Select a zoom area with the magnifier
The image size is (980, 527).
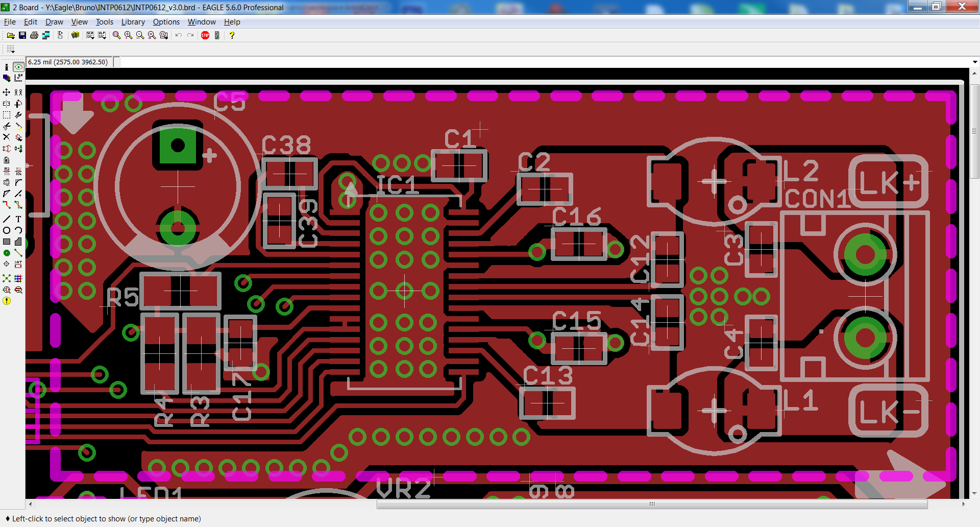coord(164,35)
